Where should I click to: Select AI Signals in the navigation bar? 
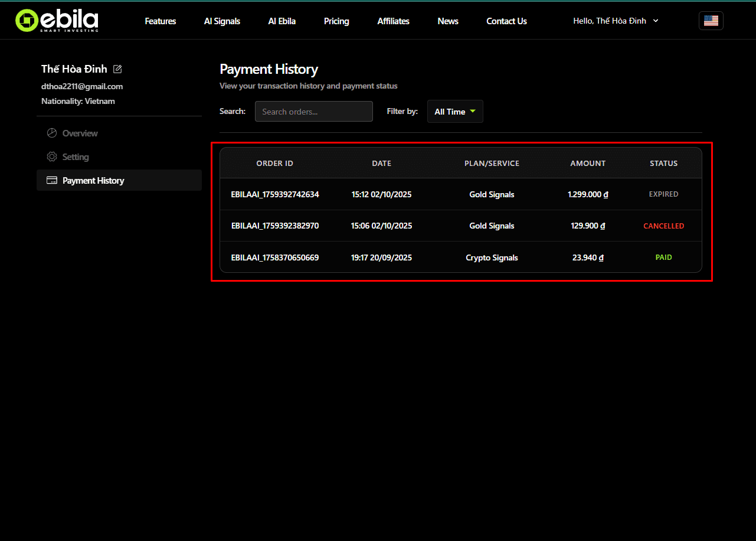tap(222, 21)
